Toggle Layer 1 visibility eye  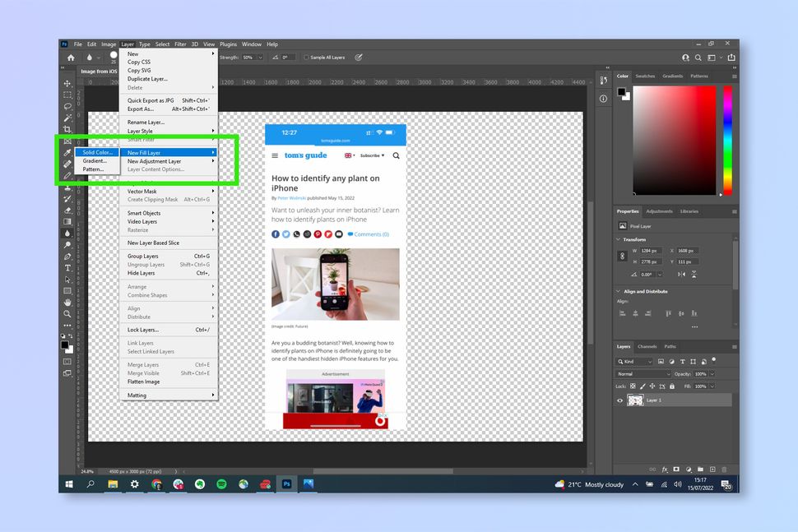point(619,400)
